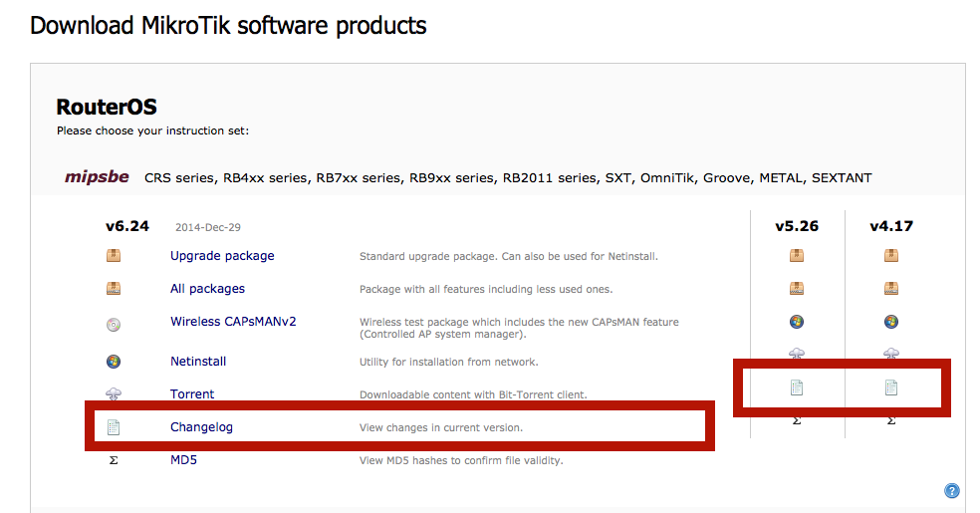Open the All packages link

click(x=207, y=289)
